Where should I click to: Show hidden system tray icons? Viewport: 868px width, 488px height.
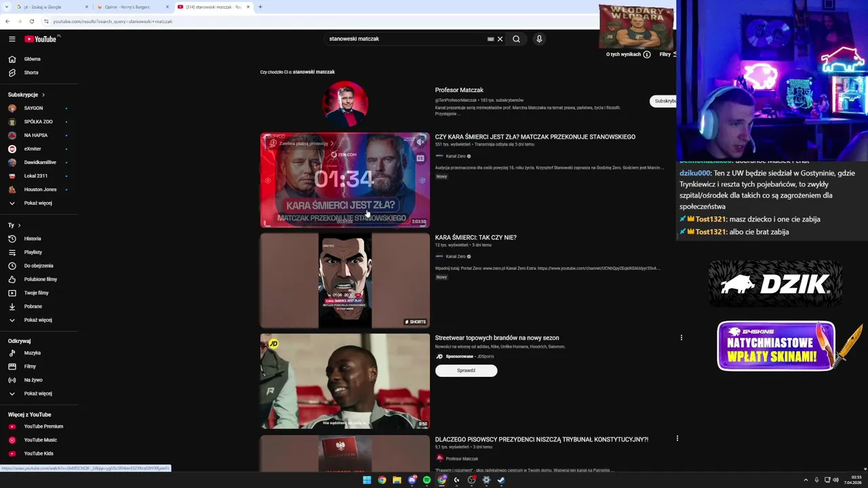click(x=806, y=480)
